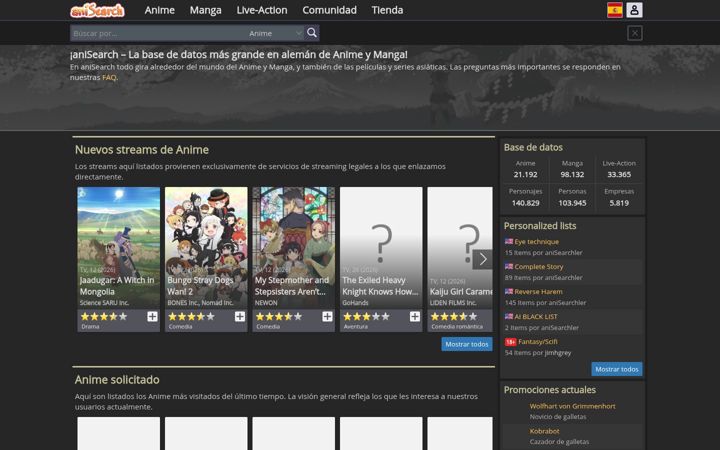Click the star rating of My Stepmother card
Image resolution: width=720 pixels, height=450 pixels.
coord(279,316)
